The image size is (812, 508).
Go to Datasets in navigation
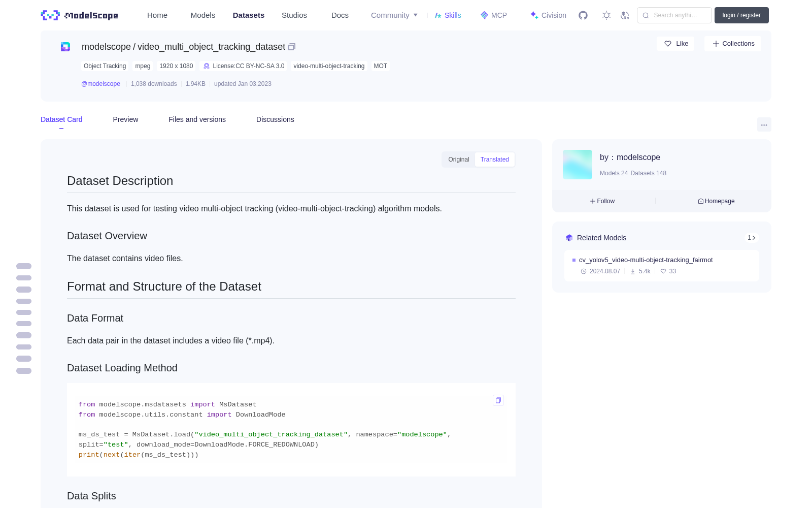[249, 15]
